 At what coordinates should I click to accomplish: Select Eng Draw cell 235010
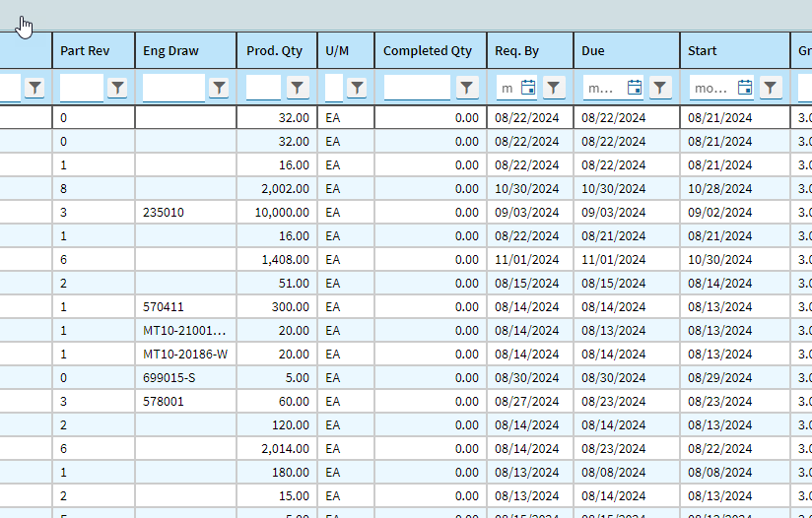point(186,213)
